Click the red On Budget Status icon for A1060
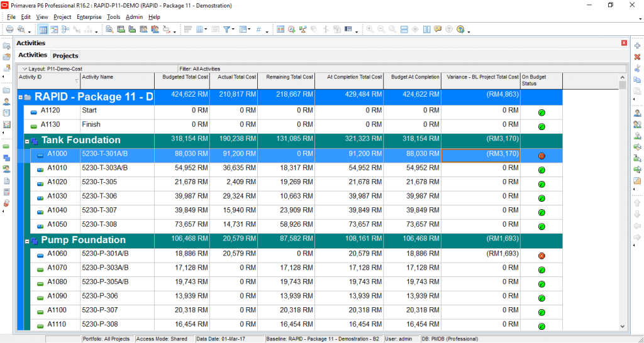Image resolution: width=644 pixels, height=343 pixels. [x=541, y=256]
